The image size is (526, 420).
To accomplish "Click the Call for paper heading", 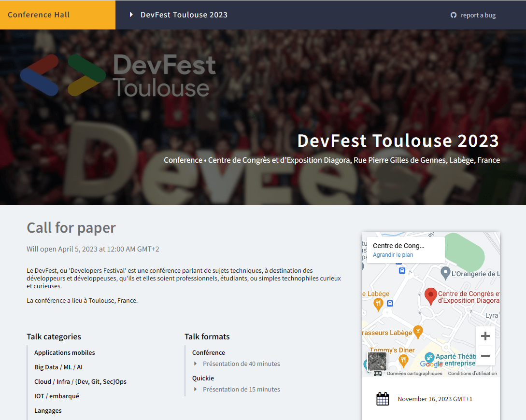I will pos(71,228).
